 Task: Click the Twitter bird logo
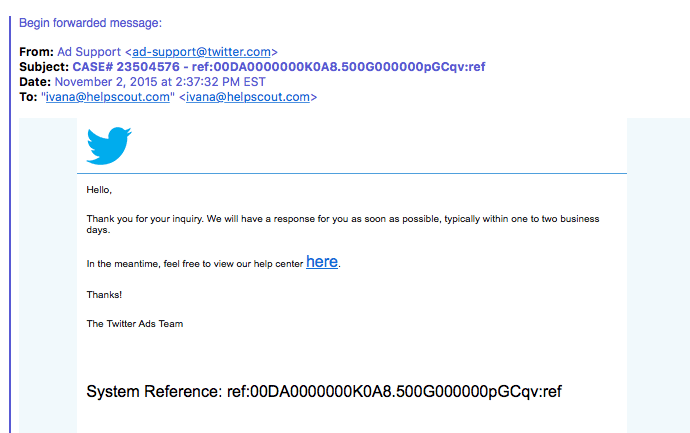tap(109, 145)
